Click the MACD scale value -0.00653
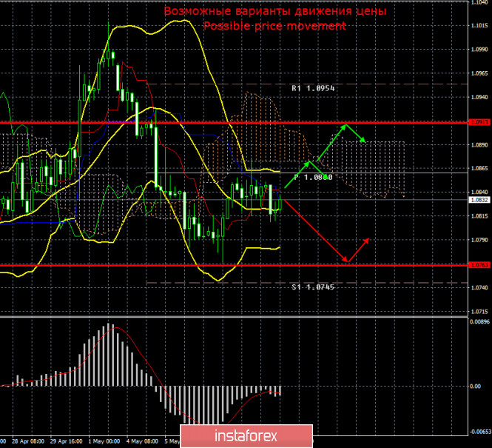 tap(479, 432)
